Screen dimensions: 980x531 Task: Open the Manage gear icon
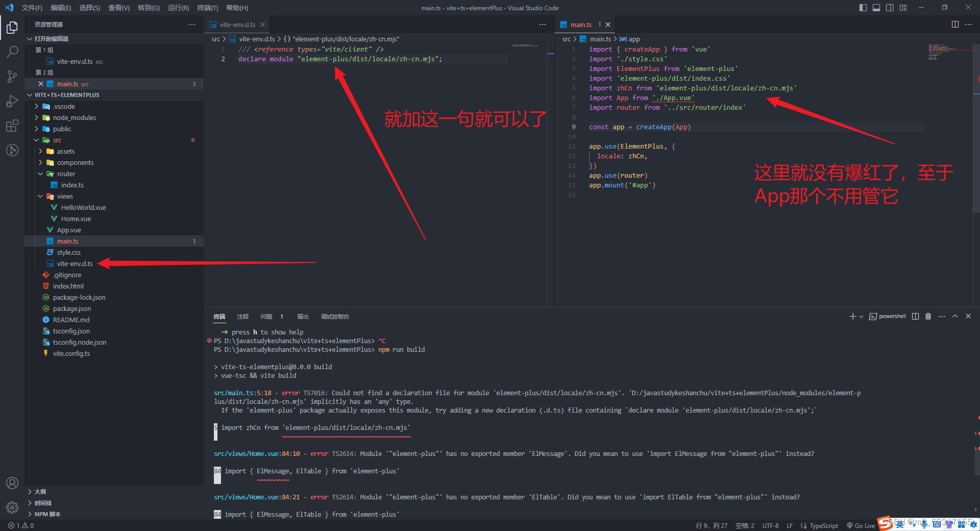12,508
